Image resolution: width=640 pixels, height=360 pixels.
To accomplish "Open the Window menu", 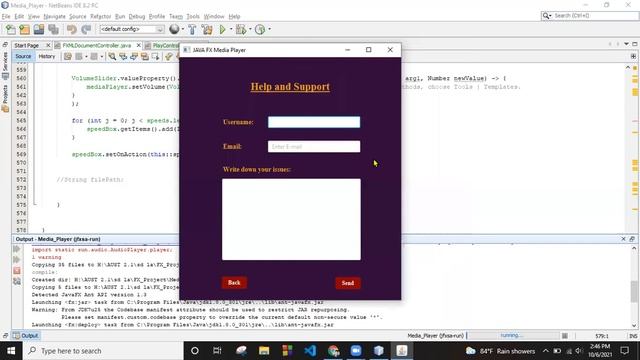I will click(x=214, y=16).
